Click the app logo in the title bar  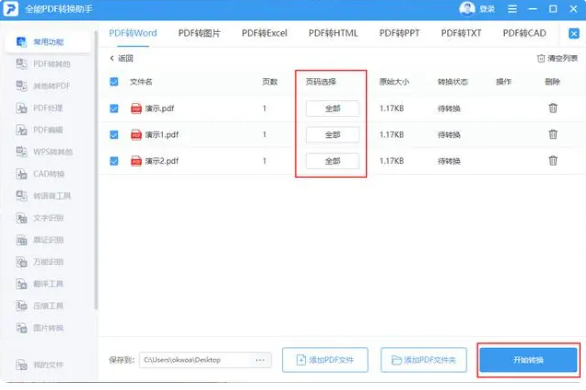[11, 9]
